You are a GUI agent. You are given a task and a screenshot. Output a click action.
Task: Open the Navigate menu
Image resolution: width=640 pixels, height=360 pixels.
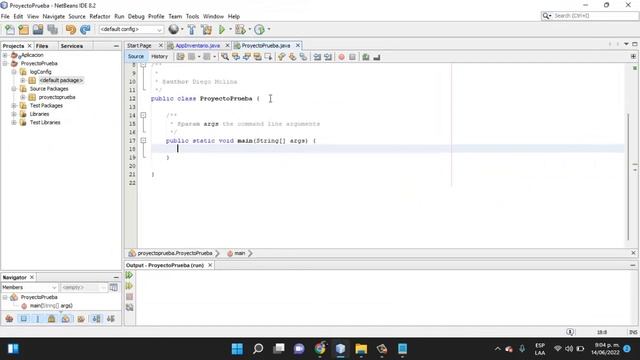point(53,16)
